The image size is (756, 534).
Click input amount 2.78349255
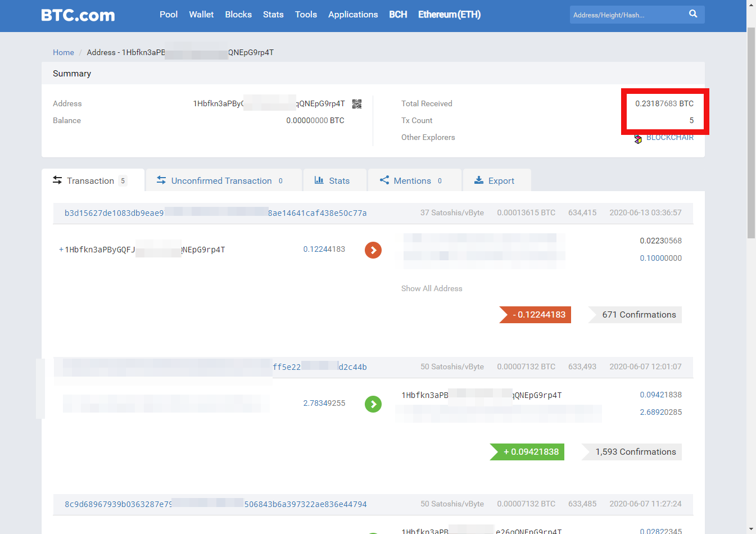(324, 403)
